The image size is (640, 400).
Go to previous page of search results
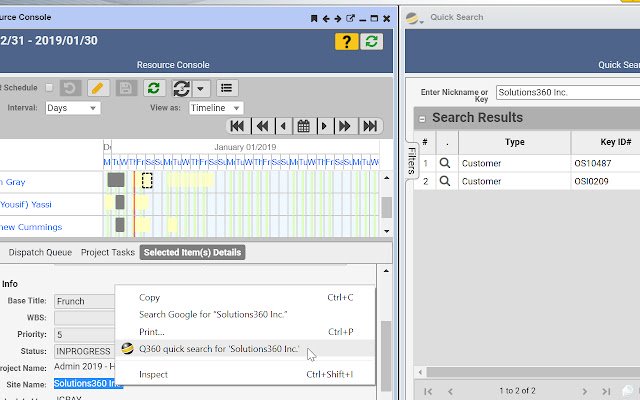tap(451, 391)
